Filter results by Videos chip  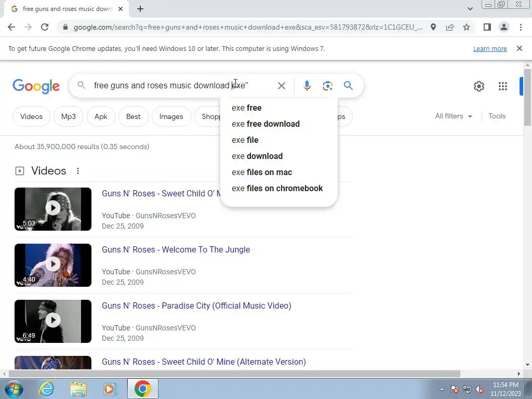click(31, 116)
